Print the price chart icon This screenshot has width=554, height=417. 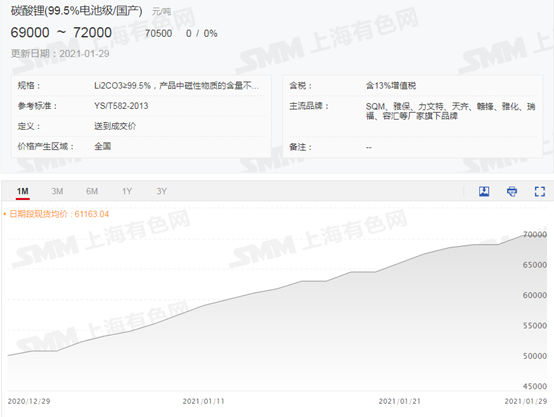pyautogui.click(x=512, y=192)
